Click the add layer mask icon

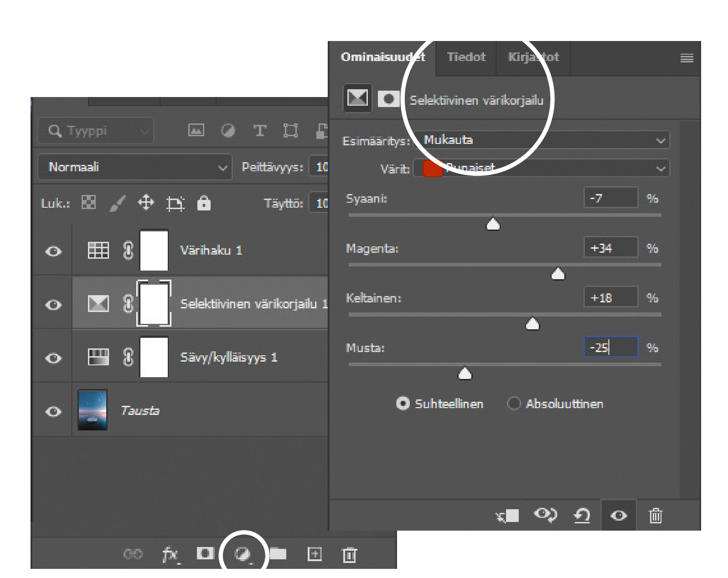click(x=205, y=553)
